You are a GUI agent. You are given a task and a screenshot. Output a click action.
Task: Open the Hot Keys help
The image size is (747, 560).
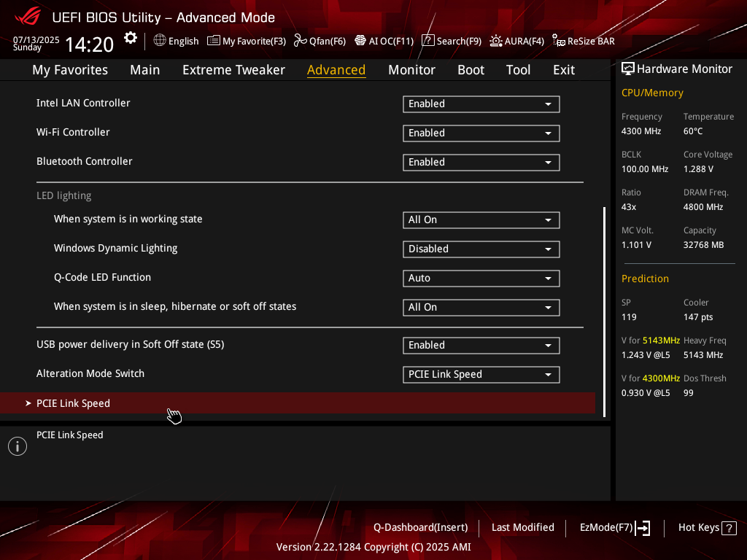pos(707,528)
